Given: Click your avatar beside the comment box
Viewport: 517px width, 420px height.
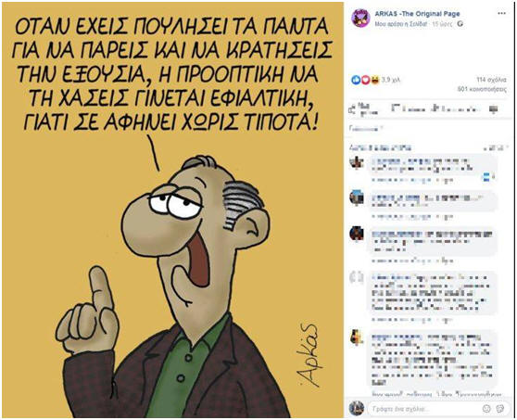Looking at the screenshot, I should tap(357, 408).
